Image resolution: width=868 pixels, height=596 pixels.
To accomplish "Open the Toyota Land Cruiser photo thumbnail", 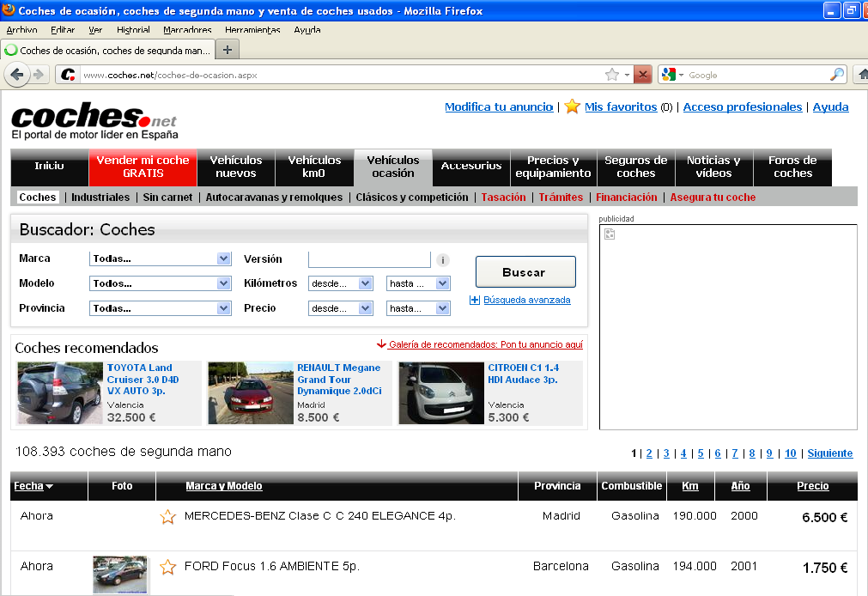I will point(60,393).
